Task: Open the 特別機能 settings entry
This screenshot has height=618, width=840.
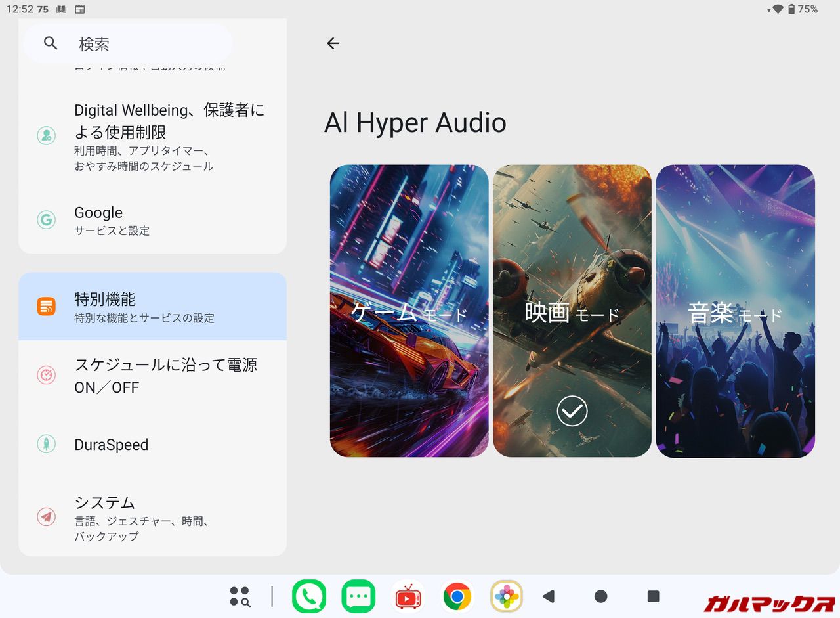Action: coord(152,307)
